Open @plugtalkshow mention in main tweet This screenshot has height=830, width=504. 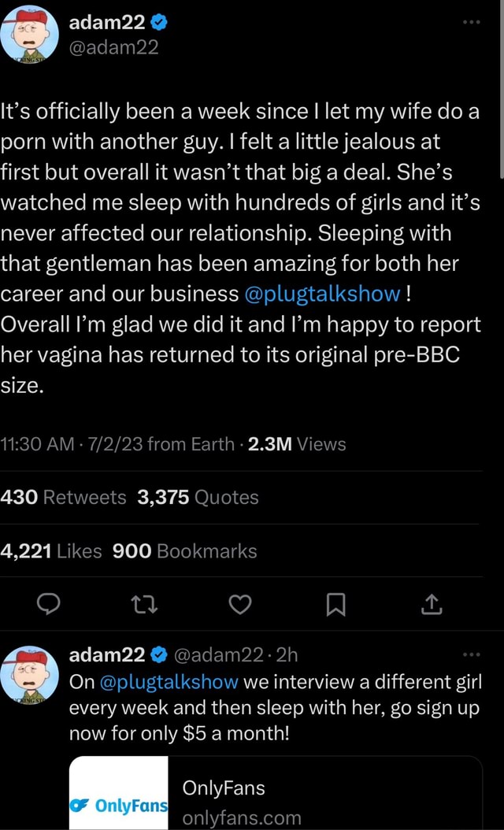[323, 295]
